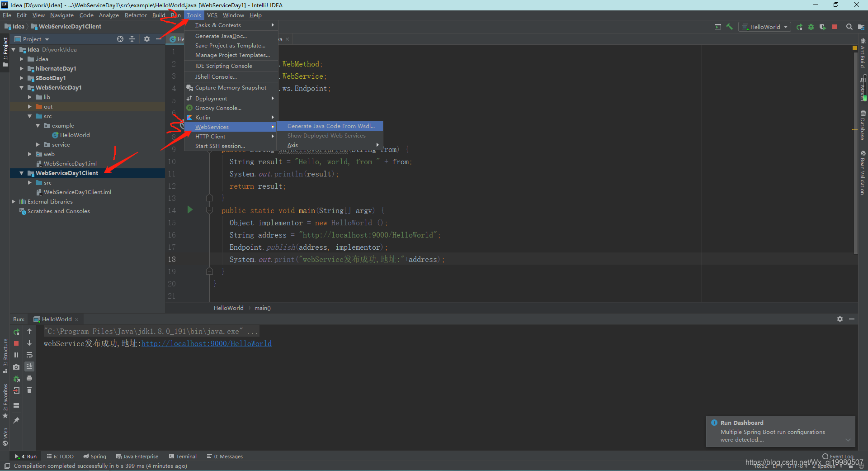Collapse the WebServiceDay1Client module
The height and width of the screenshot is (471, 868).
[x=21, y=173]
